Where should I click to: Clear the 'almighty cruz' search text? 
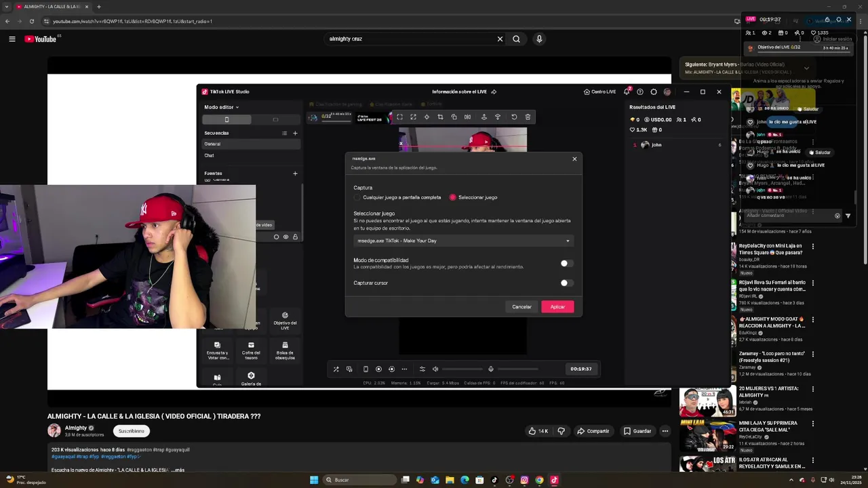pyautogui.click(x=500, y=39)
